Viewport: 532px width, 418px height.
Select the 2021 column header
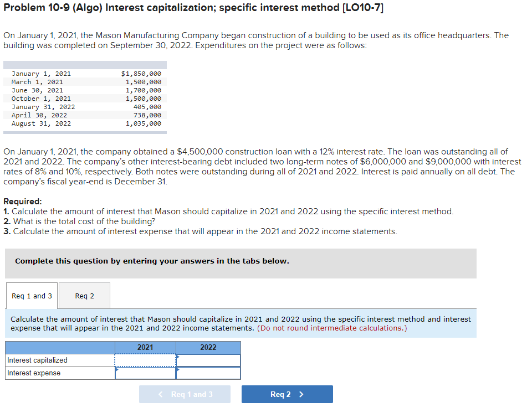[x=145, y=347]
